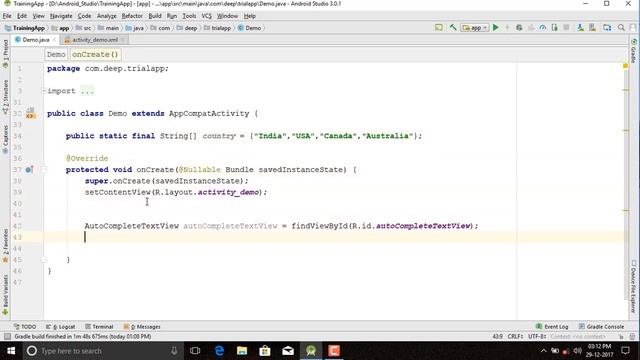Open the Tools menu
Image resolution: width=640 pixels, height=360 pixels.
[189, 16]
